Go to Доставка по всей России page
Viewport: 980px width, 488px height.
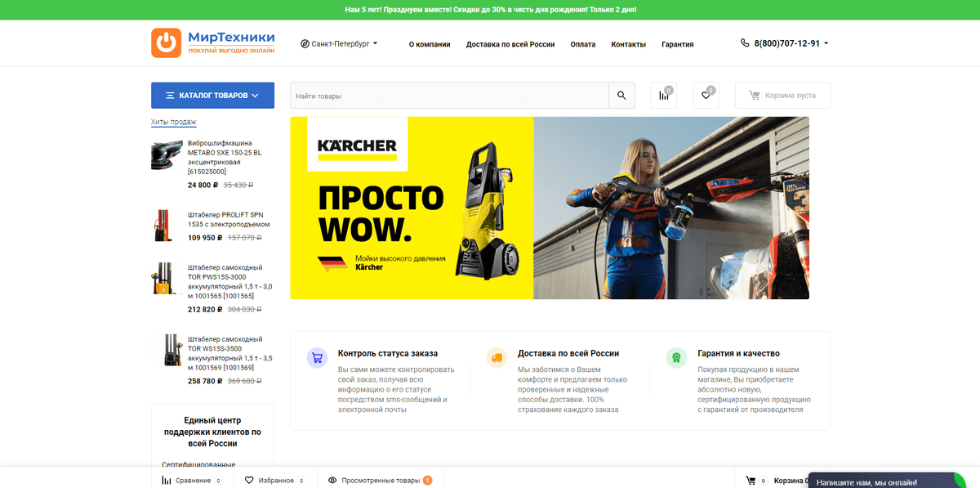pos(510,44)
